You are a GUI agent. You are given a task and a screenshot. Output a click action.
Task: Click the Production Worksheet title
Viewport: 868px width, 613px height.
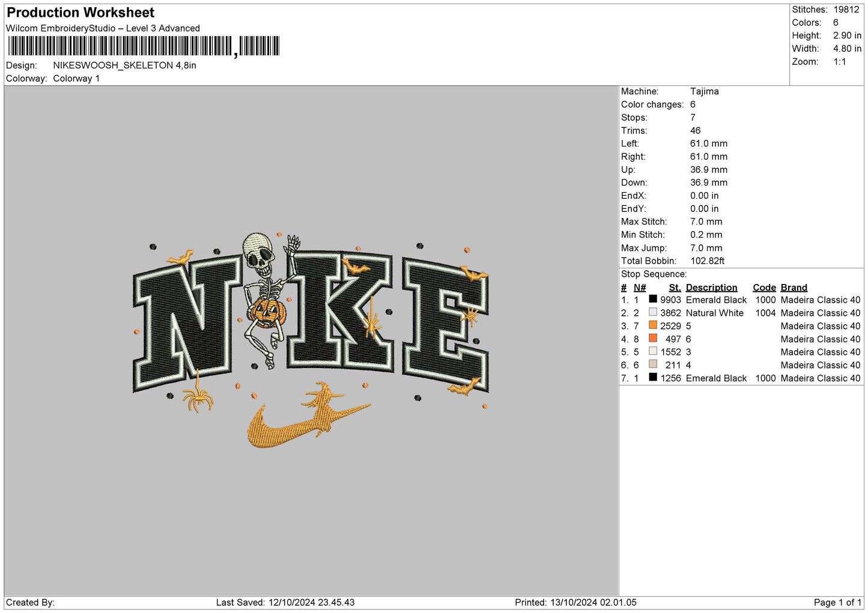80,13
